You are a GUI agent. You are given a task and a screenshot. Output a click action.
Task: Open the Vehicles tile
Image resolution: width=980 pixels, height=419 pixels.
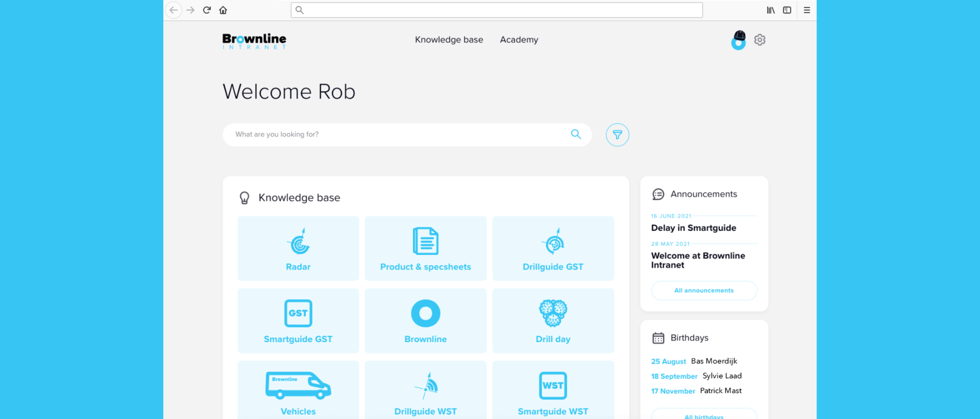pos(298,390)
